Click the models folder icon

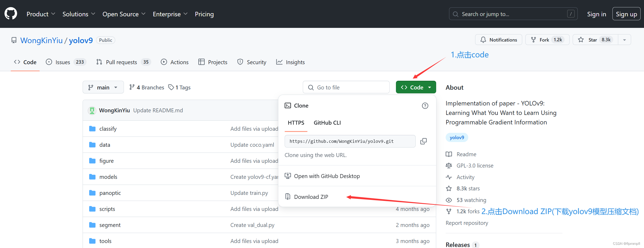coord(92,177)
